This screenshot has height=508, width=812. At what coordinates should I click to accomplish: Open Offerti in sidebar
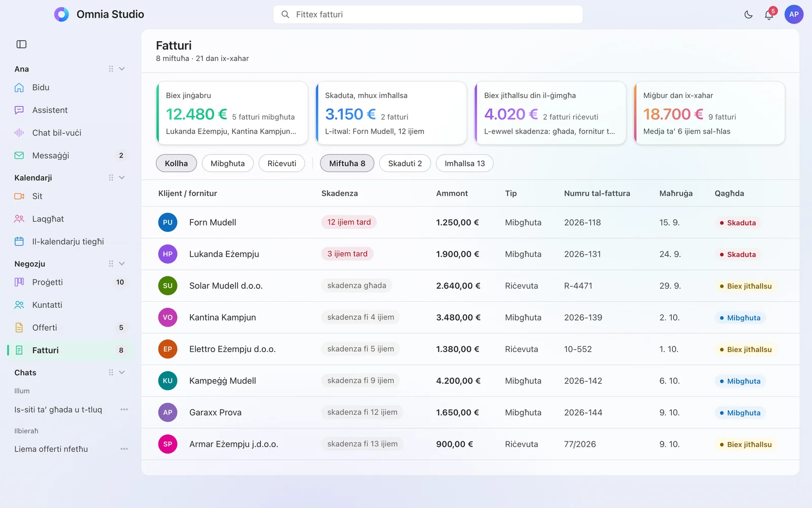click(x=70, y=328)
